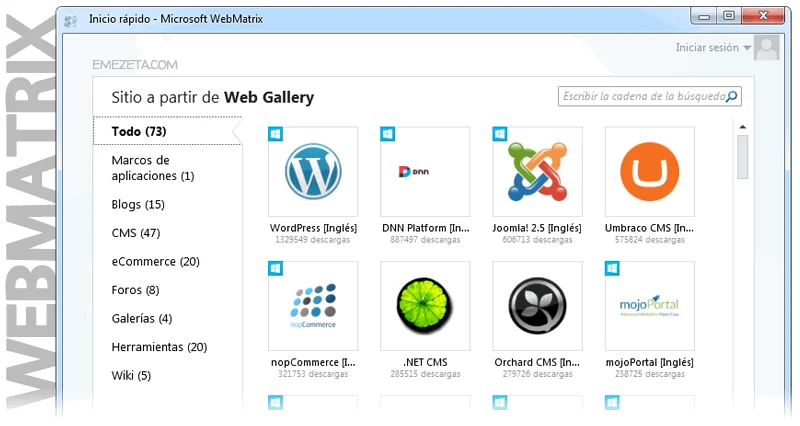The height and width of the screenshot is (426, 800).
Task: Click the DNN Platform [In... label
Action: [426, 228]
